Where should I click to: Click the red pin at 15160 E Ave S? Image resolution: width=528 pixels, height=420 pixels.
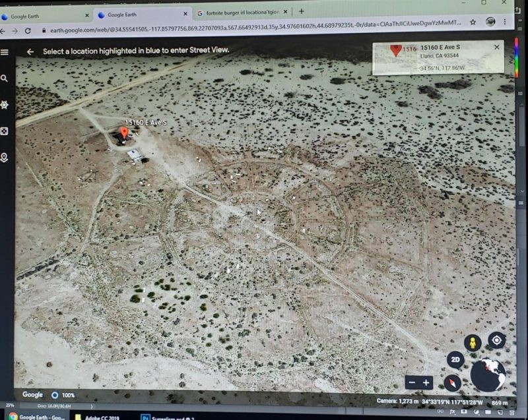pos(123,134)
